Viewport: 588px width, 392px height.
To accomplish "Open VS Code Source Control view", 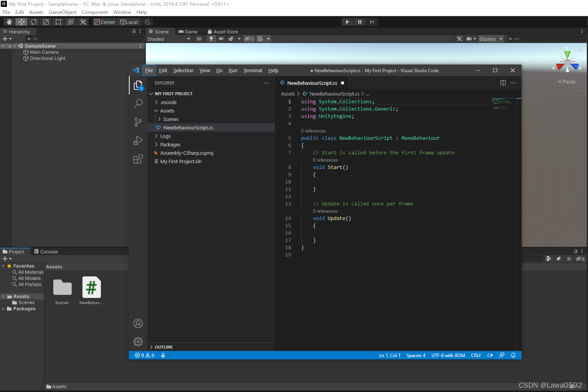I will click(x=138, y=122).
